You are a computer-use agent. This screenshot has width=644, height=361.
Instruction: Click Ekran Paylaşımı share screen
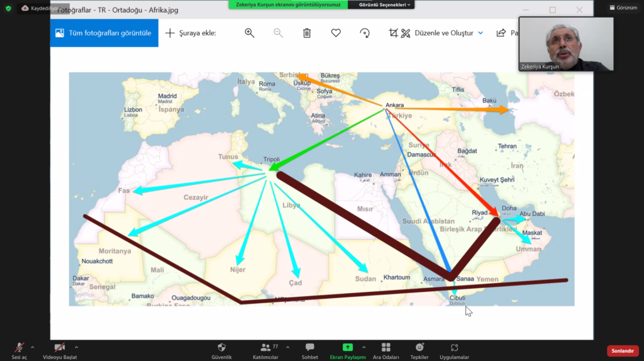(347, 351)
